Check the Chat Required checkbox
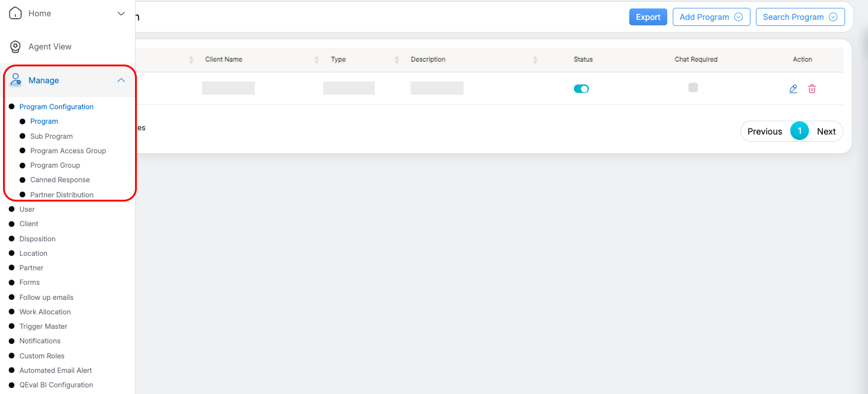 (x=693, y=87)
